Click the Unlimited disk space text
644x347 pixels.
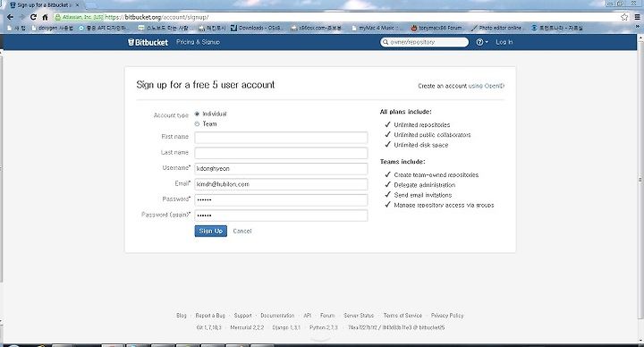(x=421, y=145)
